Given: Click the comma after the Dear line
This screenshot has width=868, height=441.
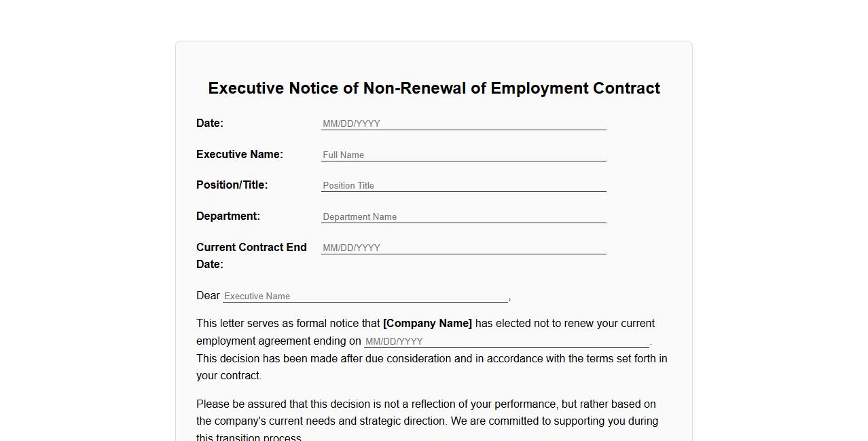Looking at the screenshot, I should click(510, 296).
